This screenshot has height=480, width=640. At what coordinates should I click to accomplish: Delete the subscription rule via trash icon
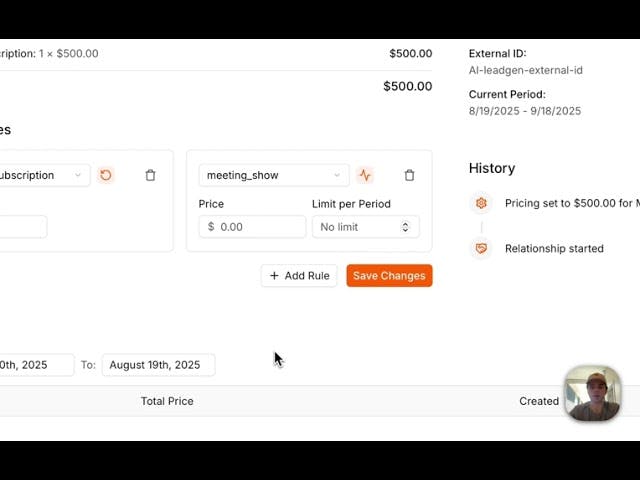(x=150, y=175)
